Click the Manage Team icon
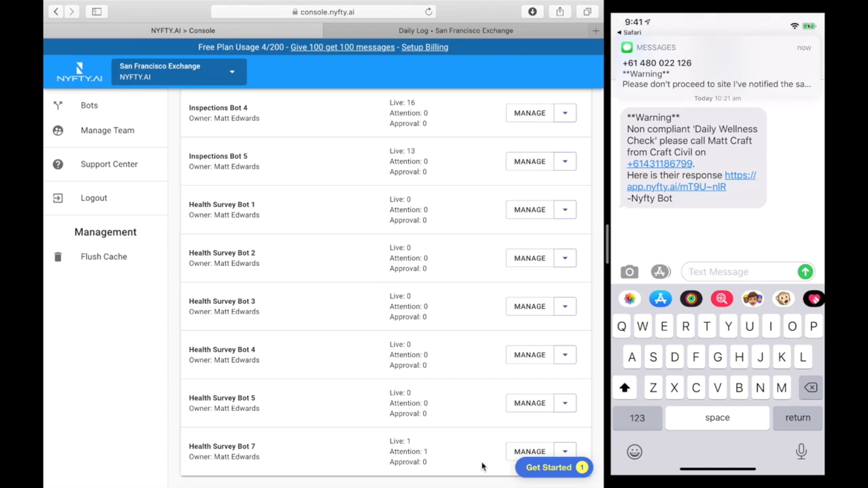 (x=58, y=131)
